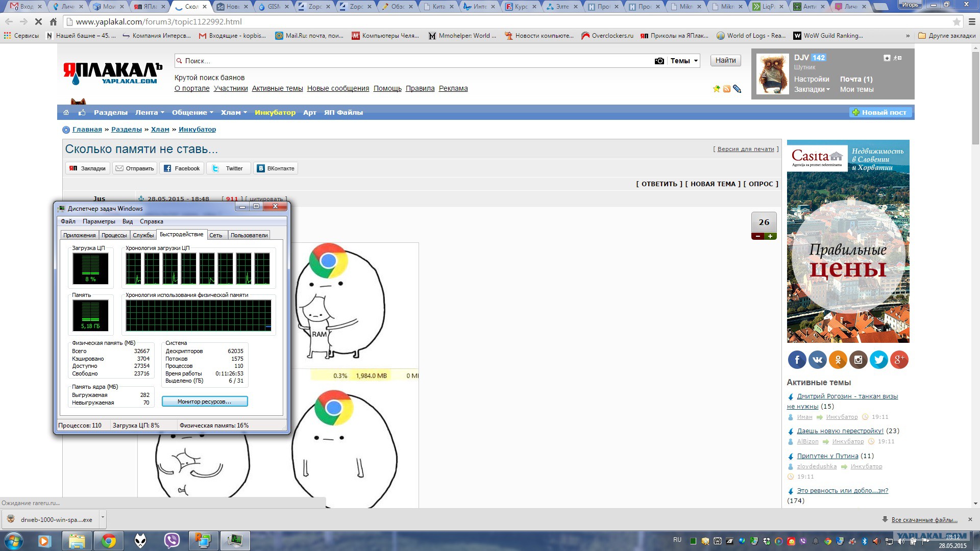Viewport: 980px width, 551px height.
Task: Downvote the post with red minus
Action: [758, 236]
